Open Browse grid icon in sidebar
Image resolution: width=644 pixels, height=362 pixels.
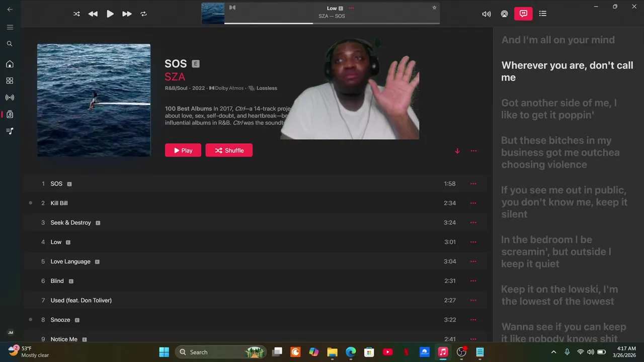coord(10,80)
